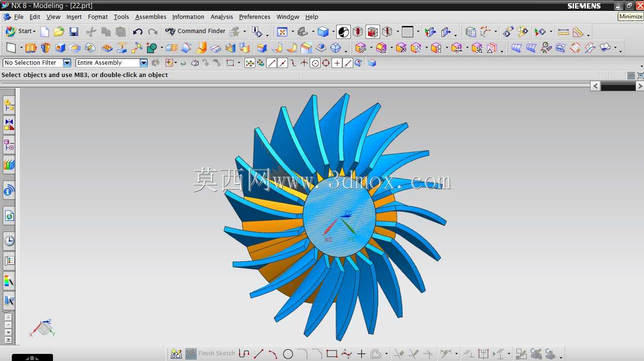This screenshot has width=644, height=361.
Task: Open the Part Navigator sidebar tab
Action: pos(9,145)
